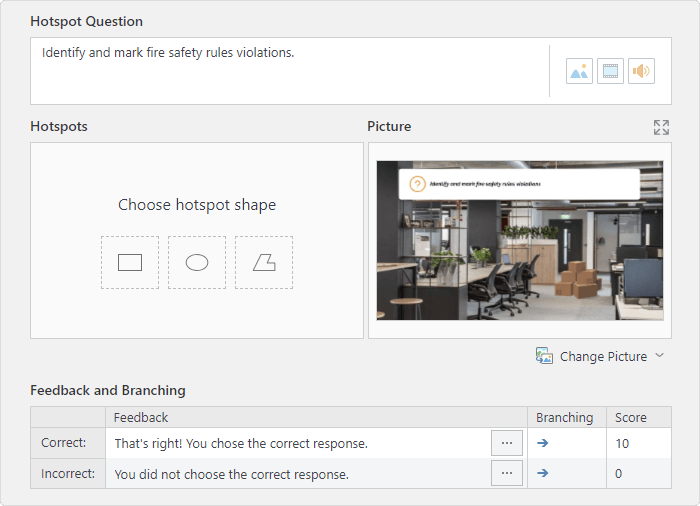Edit the Correct score value 10

pyautogui.click(x=638, y=443)
